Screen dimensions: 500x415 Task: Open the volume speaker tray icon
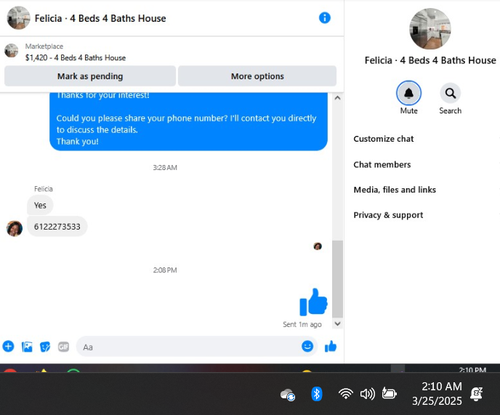tap(367, 394)
